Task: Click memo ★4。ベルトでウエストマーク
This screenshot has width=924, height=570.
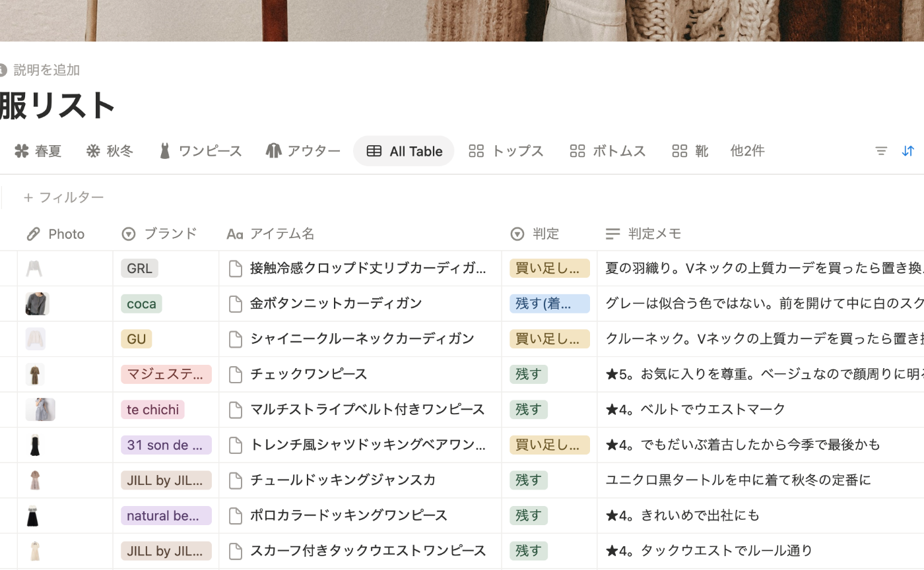Action: [x=696, y=410]
